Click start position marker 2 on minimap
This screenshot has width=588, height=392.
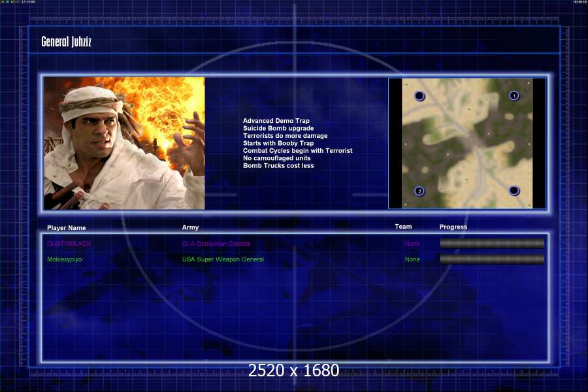click(419, 191)
